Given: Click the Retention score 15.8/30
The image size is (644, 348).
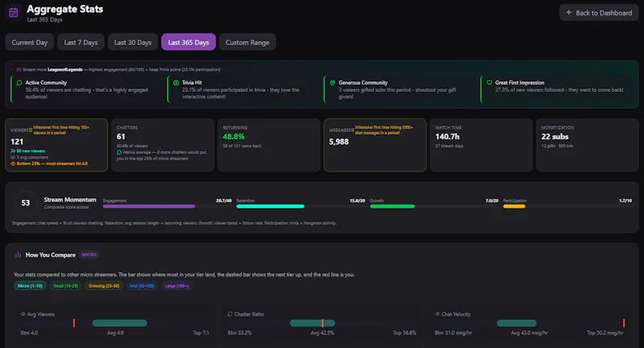Looking at the screenshot, I should [x=357, y=201].
